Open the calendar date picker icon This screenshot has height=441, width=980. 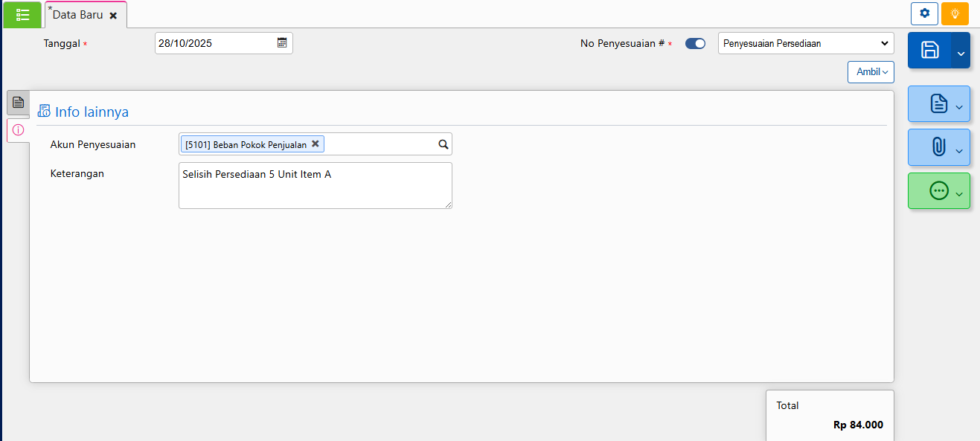click(x=282, y=43)
